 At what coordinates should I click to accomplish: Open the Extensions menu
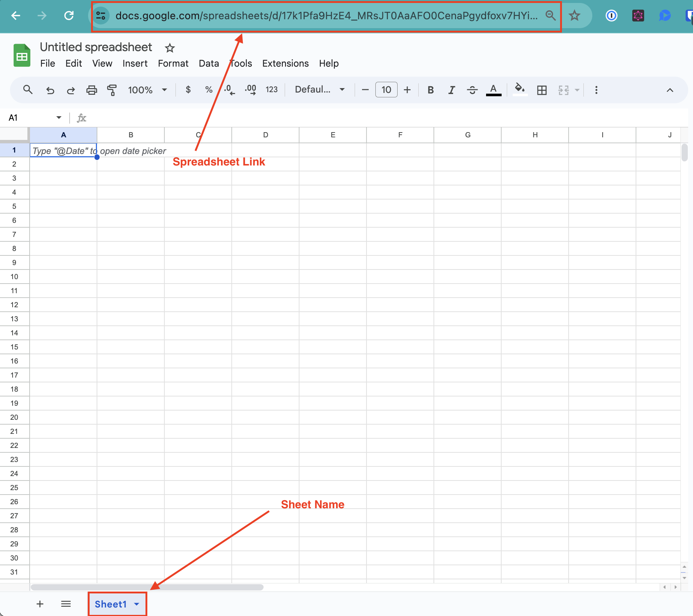285,64
